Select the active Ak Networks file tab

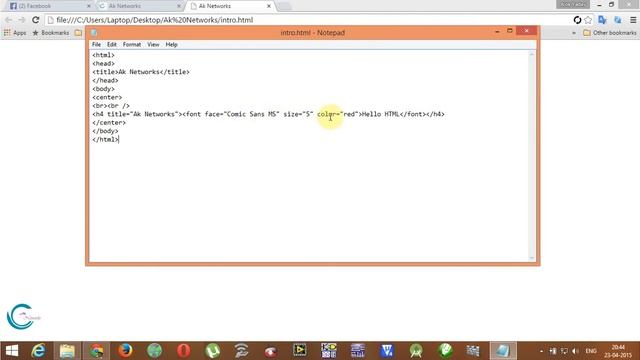click(x=229, y=6)
